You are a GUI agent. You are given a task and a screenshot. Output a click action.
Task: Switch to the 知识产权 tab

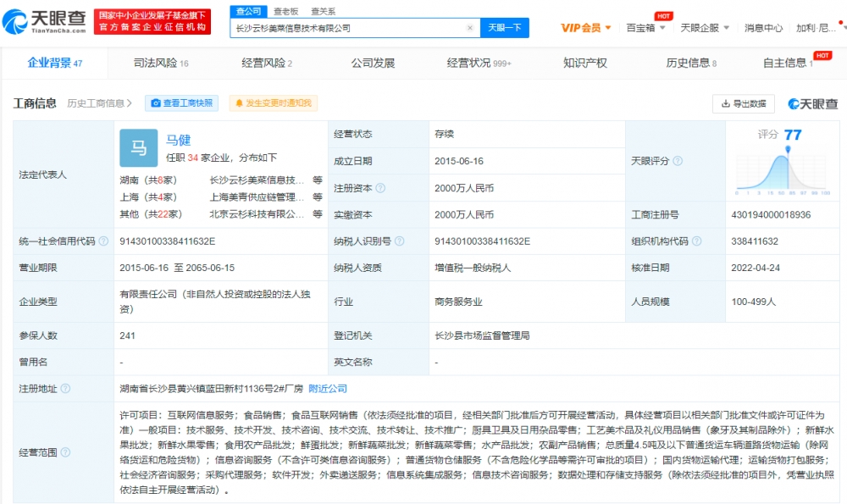(x=585, y=64)
